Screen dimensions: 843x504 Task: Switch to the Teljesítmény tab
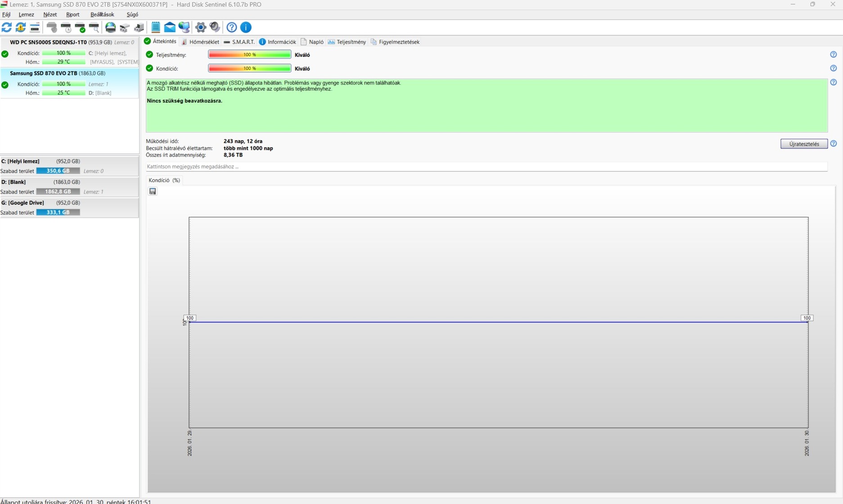347,42
